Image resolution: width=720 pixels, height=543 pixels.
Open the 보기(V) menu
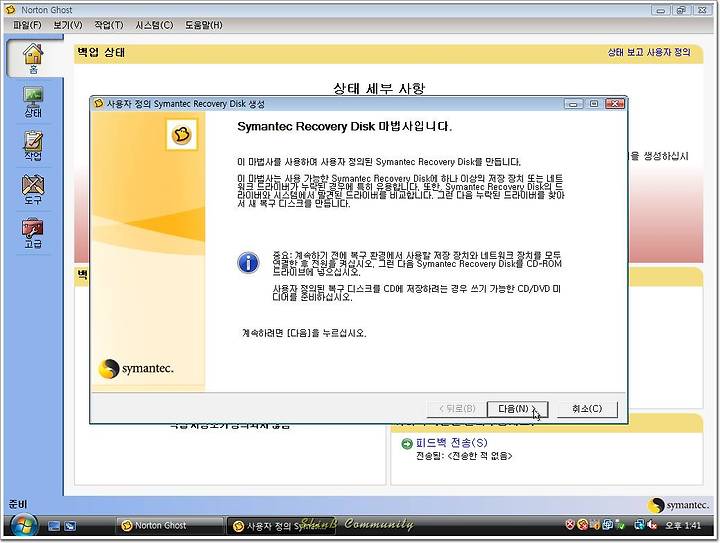(x=68, y=25)
